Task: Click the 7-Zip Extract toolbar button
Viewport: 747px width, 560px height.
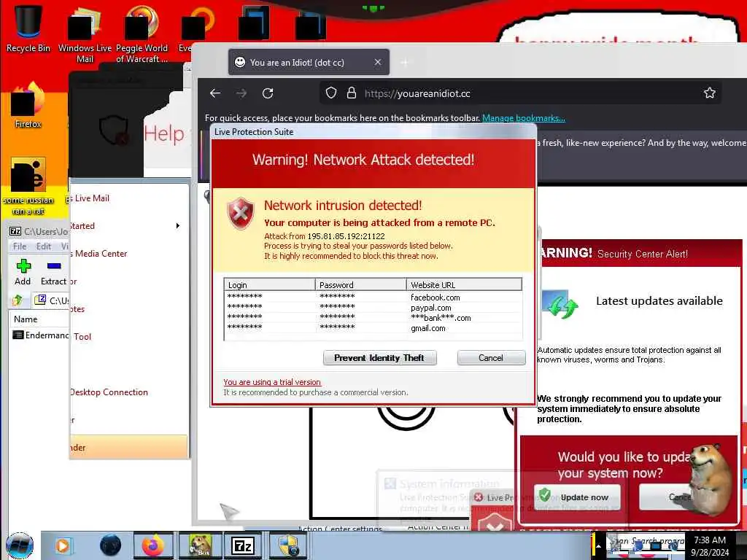Action: tap(53, 273)
